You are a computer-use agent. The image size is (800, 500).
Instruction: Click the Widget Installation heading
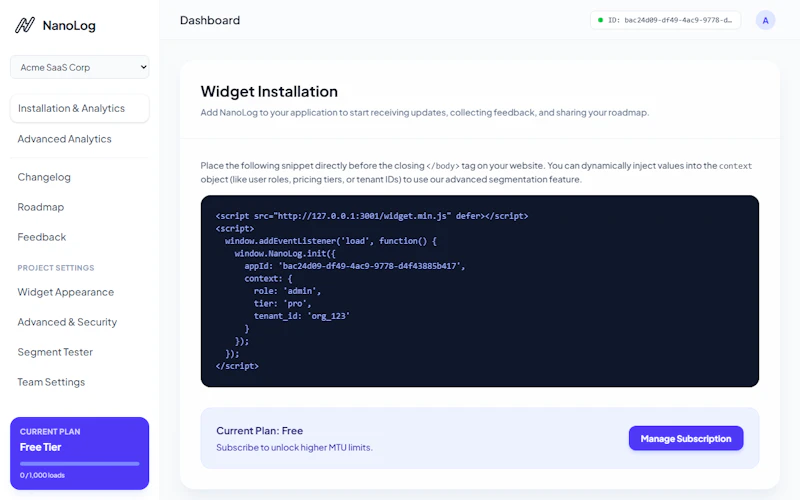(x=269, y=91)
